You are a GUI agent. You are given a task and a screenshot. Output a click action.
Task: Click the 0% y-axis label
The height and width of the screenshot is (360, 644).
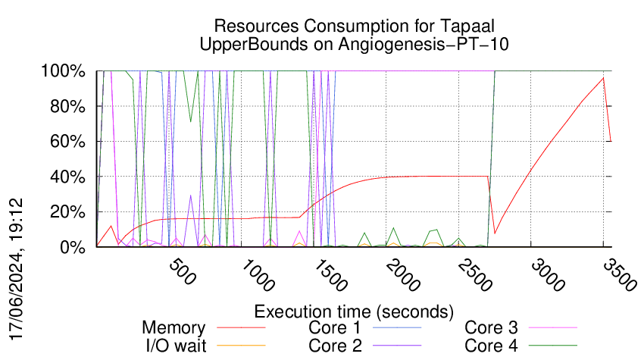72,247
